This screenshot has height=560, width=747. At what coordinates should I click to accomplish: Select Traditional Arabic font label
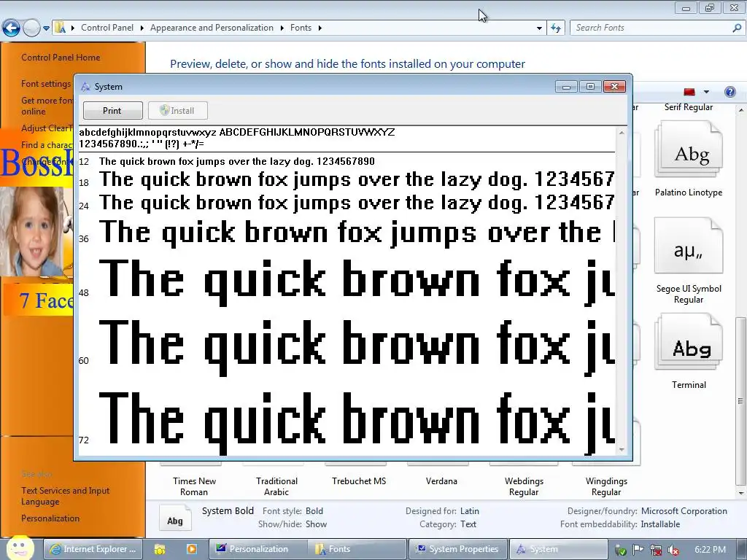[276, 486]
